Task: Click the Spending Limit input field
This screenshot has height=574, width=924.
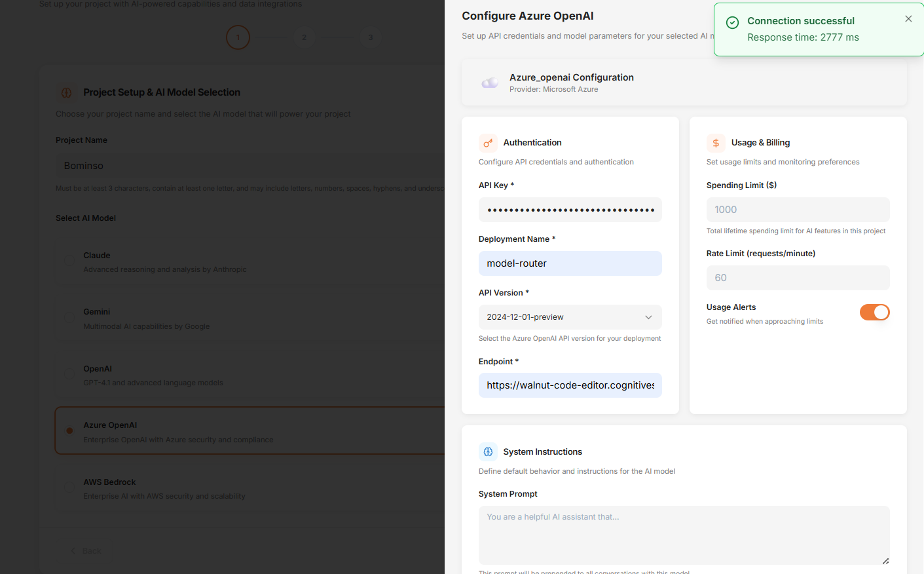Action: point(798,210)
